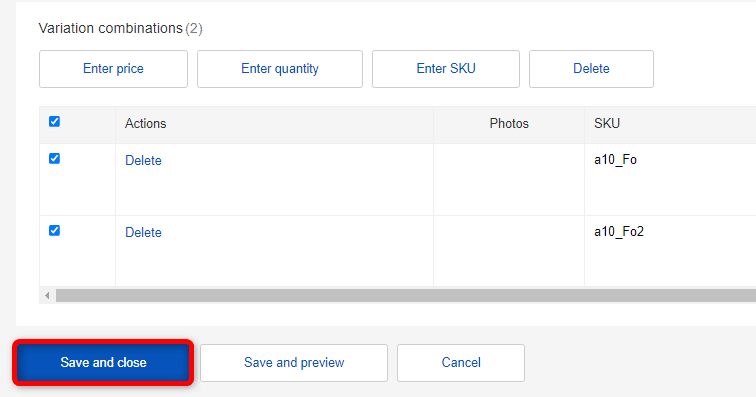
Task: Click the horizontal scrollbar left arrow
Action: click(47, 295)
